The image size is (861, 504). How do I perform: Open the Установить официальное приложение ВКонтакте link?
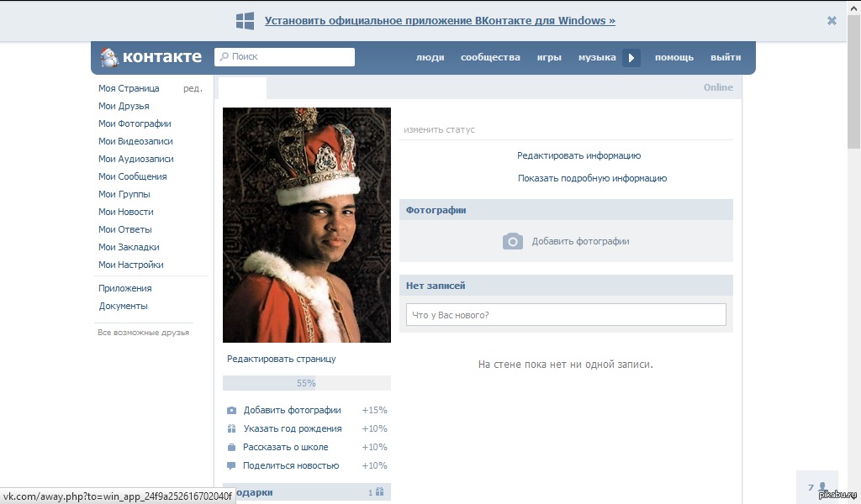point(440,21)
